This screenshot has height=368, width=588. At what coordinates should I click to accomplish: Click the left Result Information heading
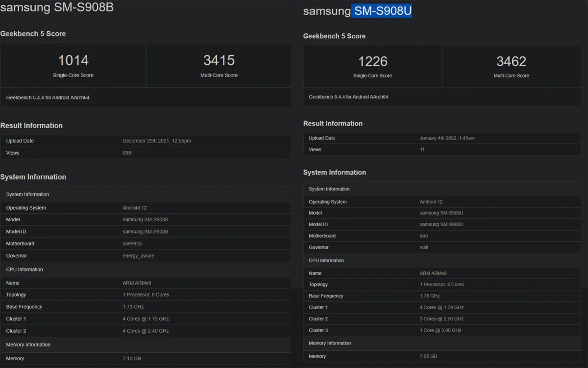coord(32,125)
